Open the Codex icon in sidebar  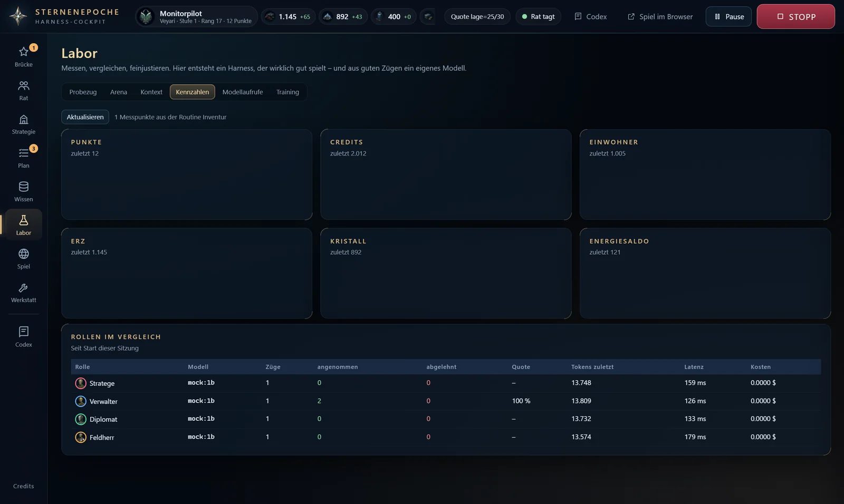point(23,332)
